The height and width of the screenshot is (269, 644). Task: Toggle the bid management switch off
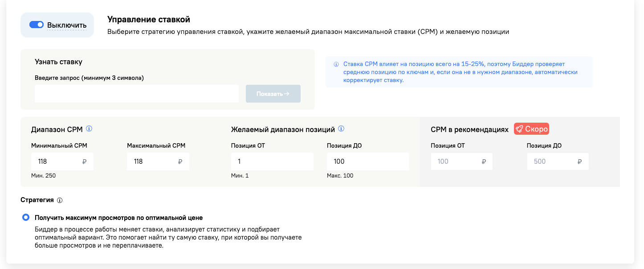coord(37,25)
